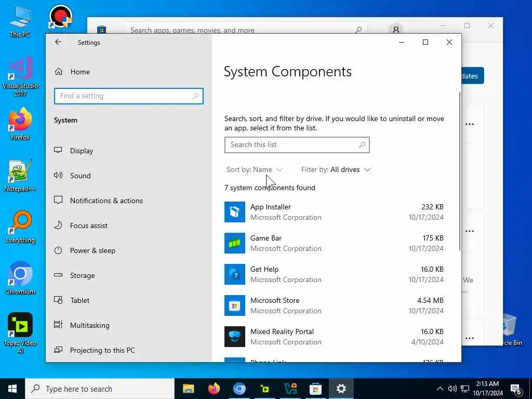This screenshot has width=532, height=399.
Task: Click the Microsoft Store profile account icon
Action: pyautogui.click(x=395, y=29)
